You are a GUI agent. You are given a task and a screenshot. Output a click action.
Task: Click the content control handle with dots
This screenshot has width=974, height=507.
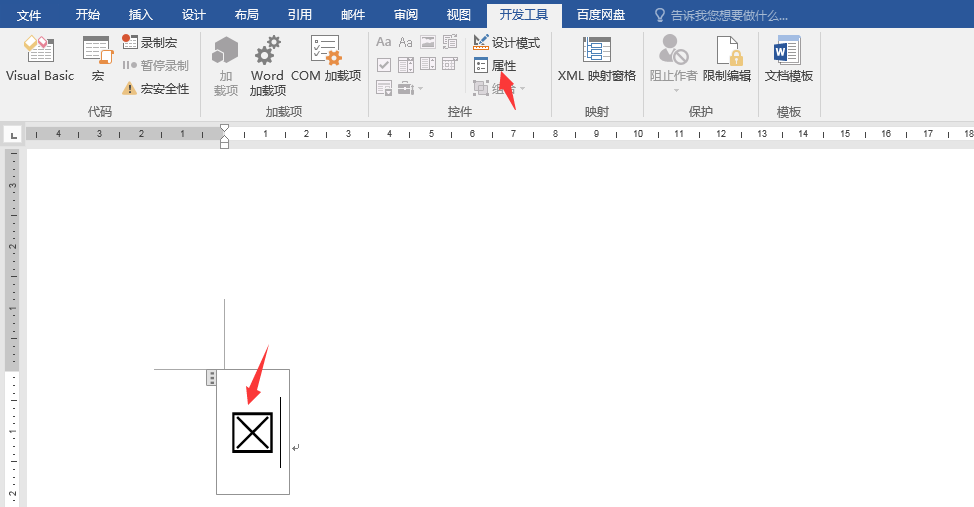pyautogui.click(x=211, y=377)
